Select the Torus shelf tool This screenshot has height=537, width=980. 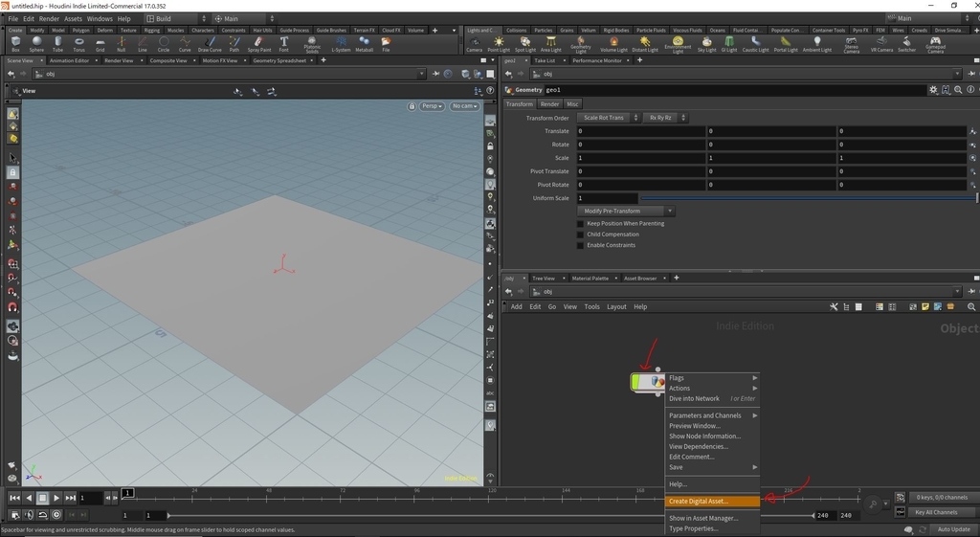(78, 44)
